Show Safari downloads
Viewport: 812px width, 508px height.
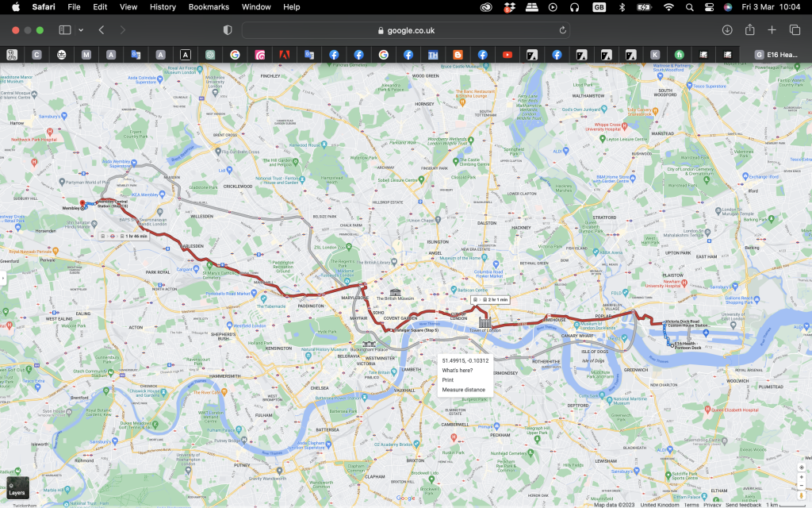727,30
